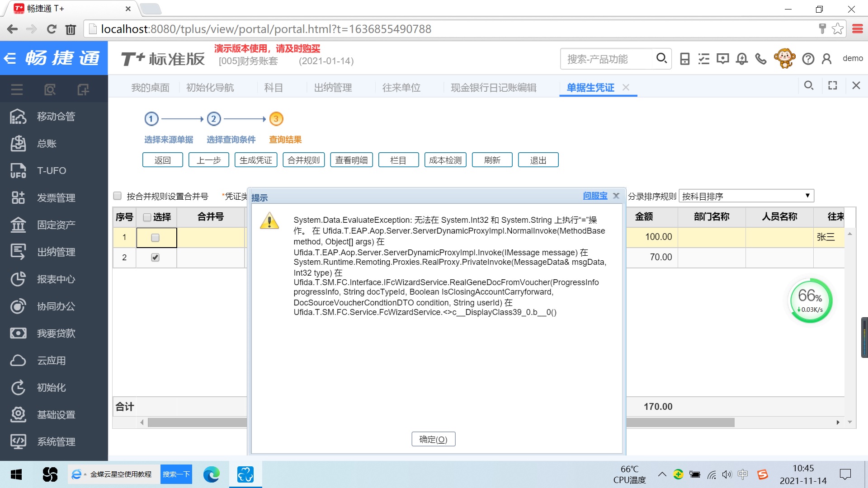The width and height of the screenshot is (868, 488).
Task: Open the help question mark icon
Action: tap(808, 59)
